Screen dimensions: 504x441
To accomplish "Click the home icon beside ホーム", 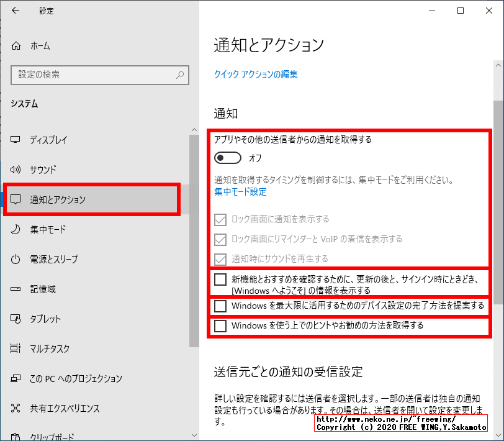I will pos(16,46).
